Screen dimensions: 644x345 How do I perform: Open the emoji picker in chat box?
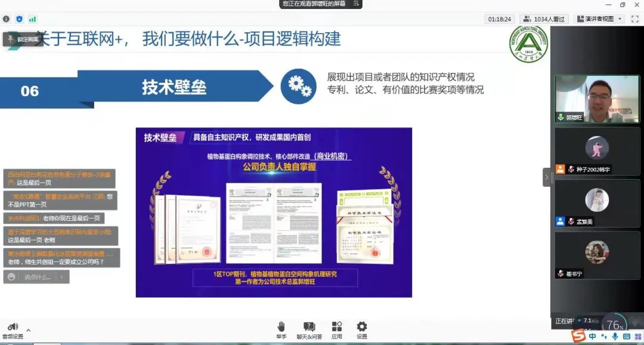coord(11,277)
